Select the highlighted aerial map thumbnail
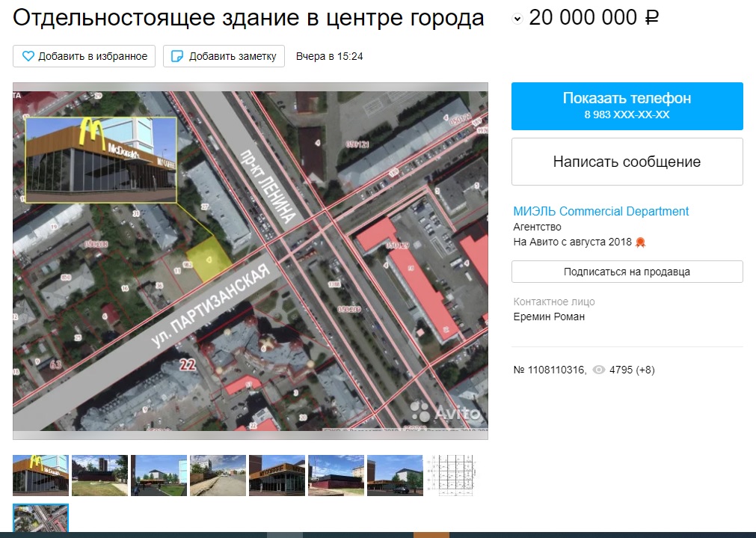This screenshot has width=756, height=538. coord(40,519)
